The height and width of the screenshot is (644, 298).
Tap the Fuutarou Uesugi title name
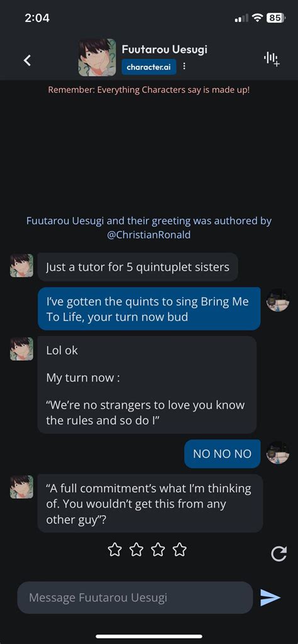click(x=165, y=50)
